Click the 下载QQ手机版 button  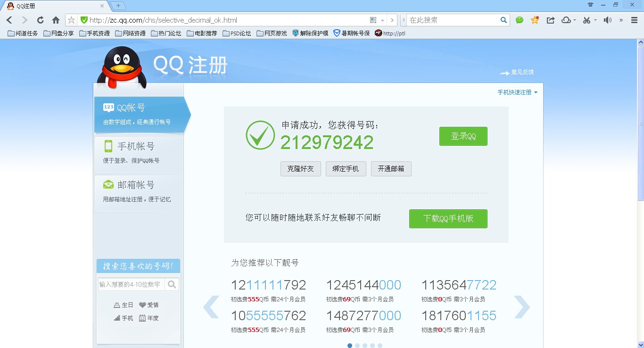tap(448, 219)
